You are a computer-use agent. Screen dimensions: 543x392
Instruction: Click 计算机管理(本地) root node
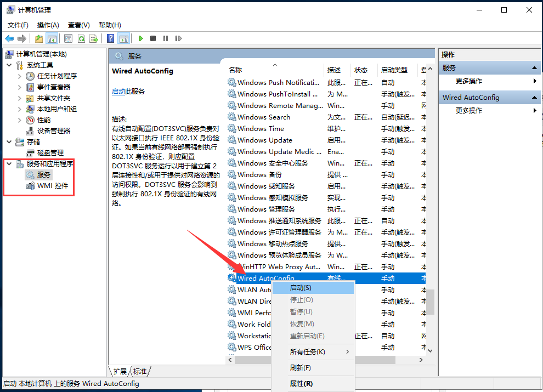(41, 54)
